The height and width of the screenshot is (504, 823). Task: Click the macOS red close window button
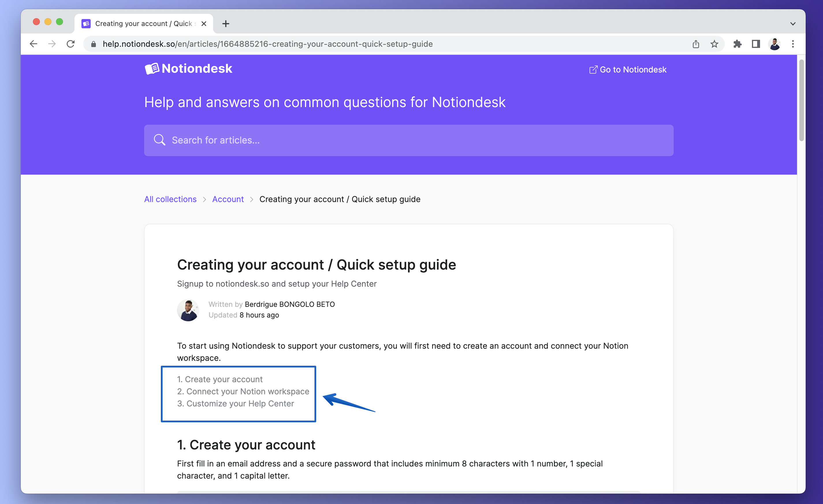[x=36, y=22]
